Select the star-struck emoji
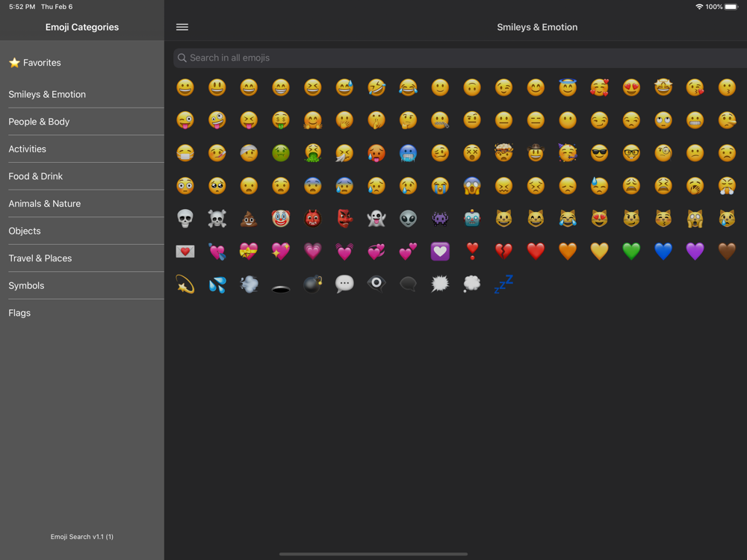This screenshot has width=747, height=560. pyautogui.click(x=663, y=87)
